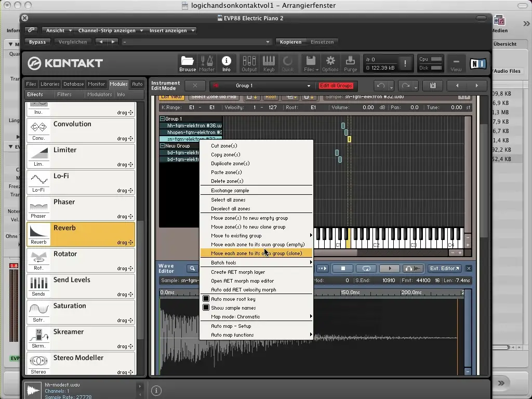Click the panic exclamation button
Screen dimensions: 532x399
tap(405, 63)
